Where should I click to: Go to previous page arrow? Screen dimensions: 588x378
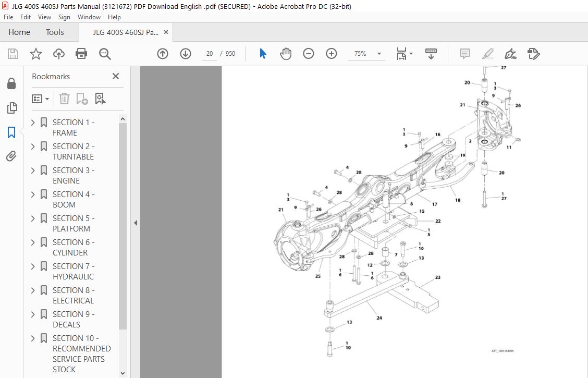tap(162, 54)
